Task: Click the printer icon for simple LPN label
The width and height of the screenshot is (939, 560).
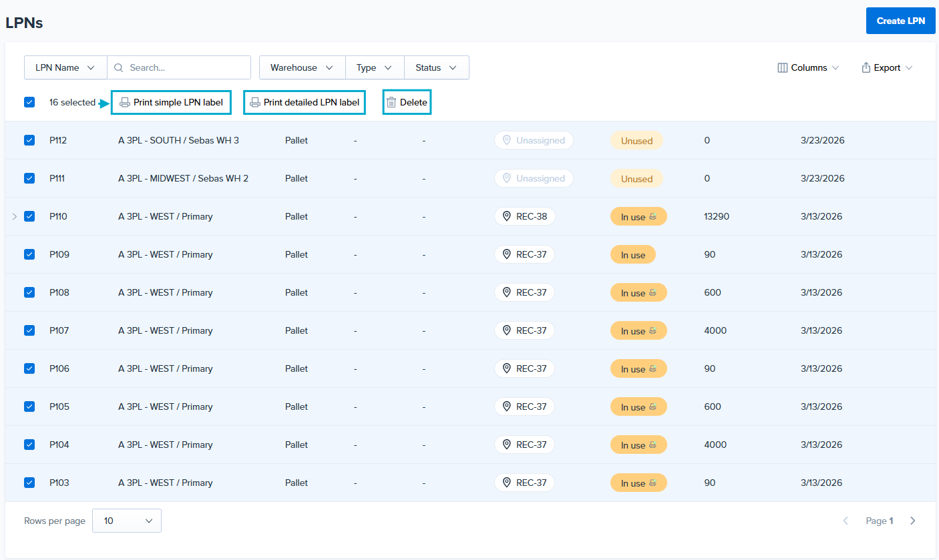Action: click(124, 103)
